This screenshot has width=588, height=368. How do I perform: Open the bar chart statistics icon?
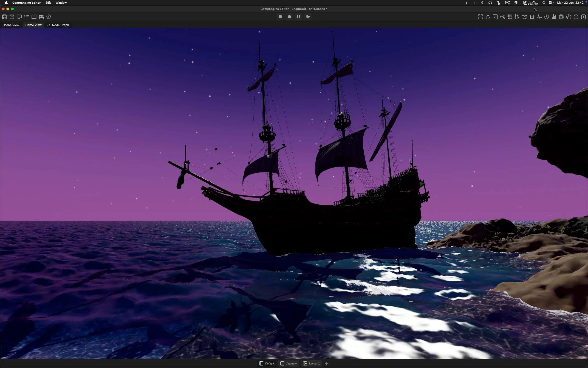pos(554,17)
